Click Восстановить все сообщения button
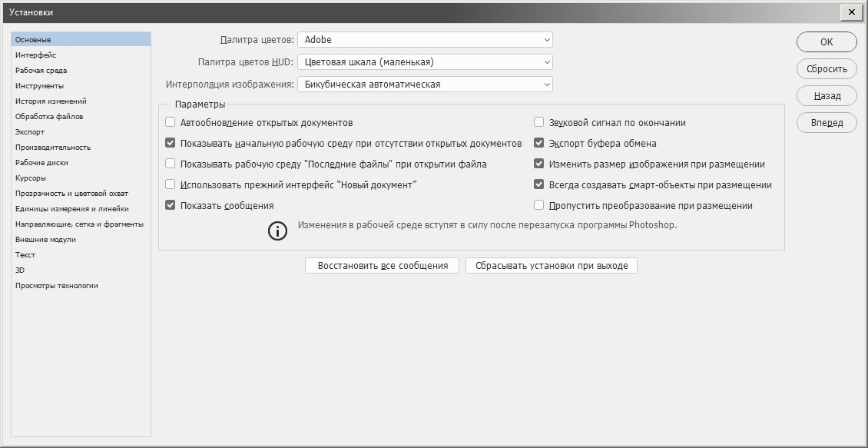Image resolution: width=868 pixels, height=448 pixels. click(x=382, y=266)
